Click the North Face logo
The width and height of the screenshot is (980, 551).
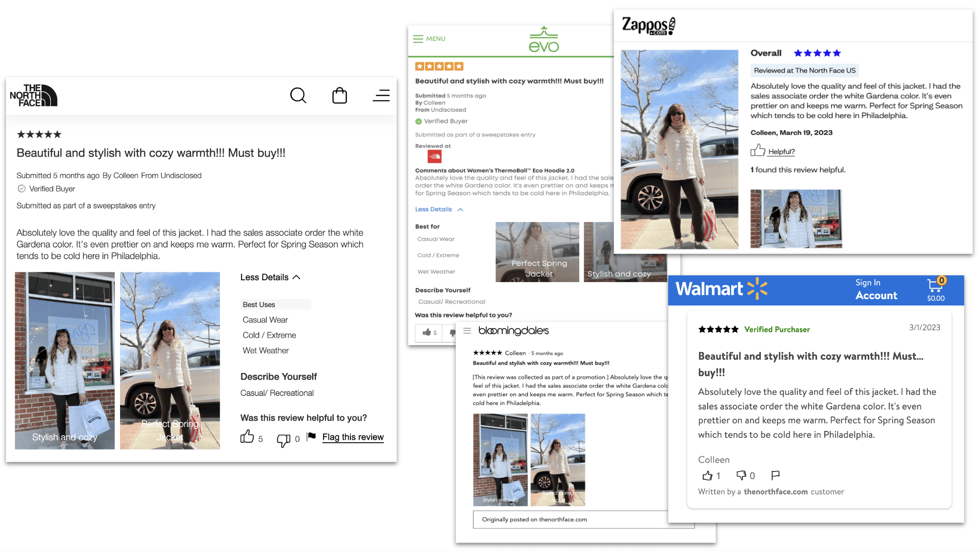(33, 96)
